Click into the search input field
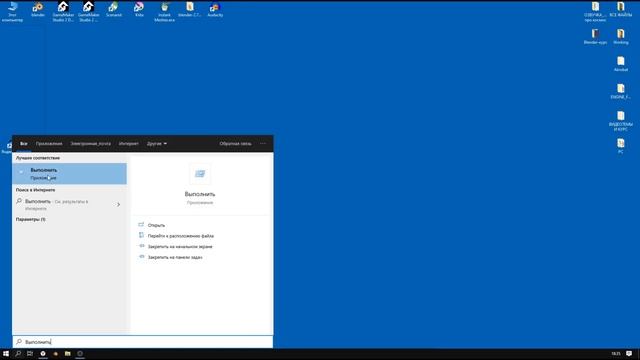This screenshot has width=640, height=360. 143,342
